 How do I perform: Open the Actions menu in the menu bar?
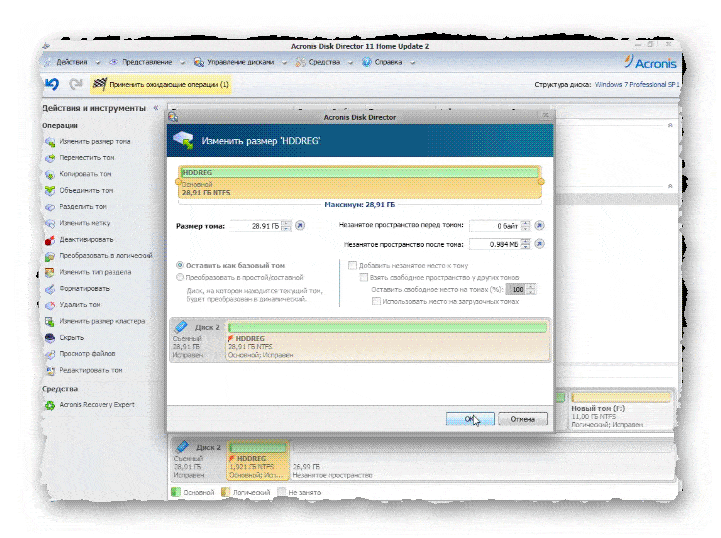tap(72, 62)
